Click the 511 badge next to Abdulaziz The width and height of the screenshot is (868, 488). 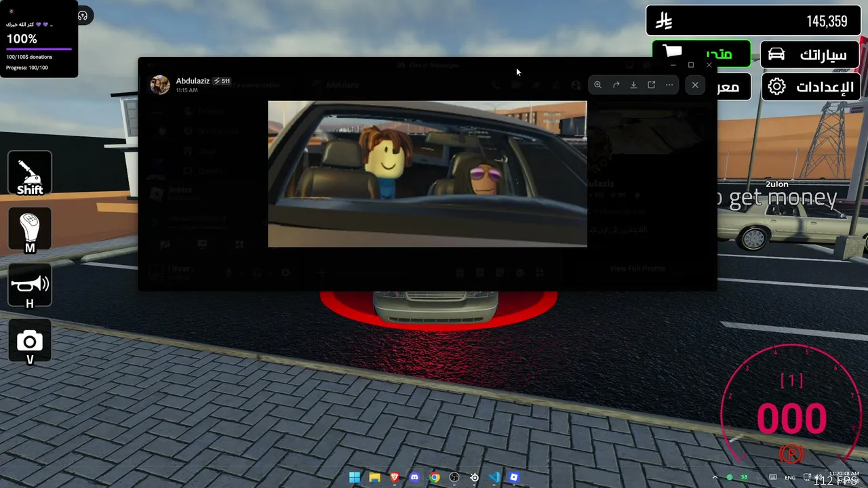pos(222,81)
